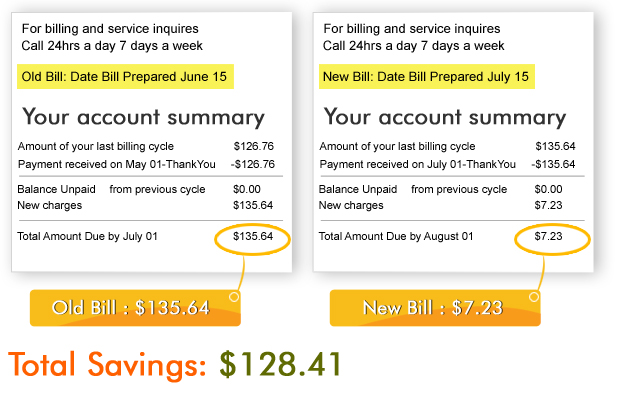Click the old bill billing inquiries text
The height and width of the screenshot is (398, 629).
pyautogui.click(x=112, y=37)
